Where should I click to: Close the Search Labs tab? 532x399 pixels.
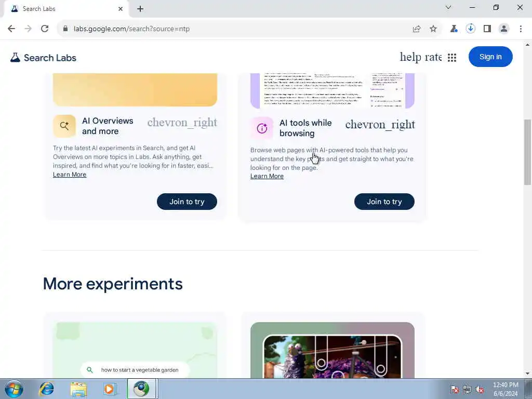point(121,9)
